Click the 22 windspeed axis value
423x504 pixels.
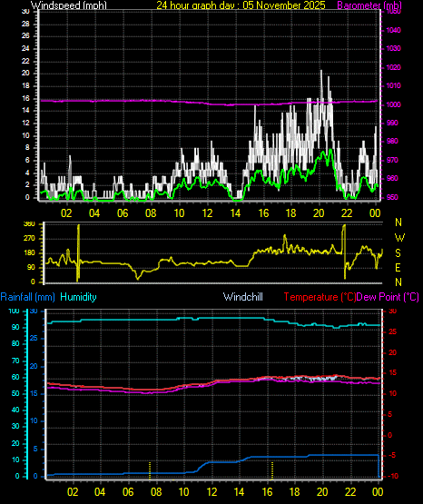tap(25, 61)
